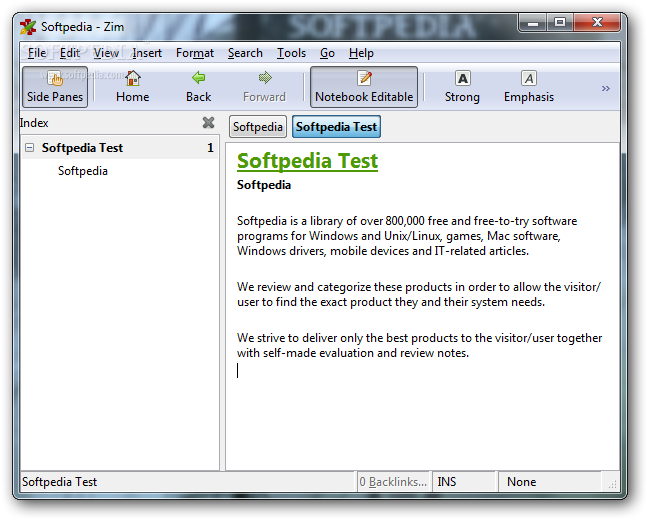This screenshot has width=648, height=520.
Task: Open the 0 Backlinks status button
Action: click(393, 482)
